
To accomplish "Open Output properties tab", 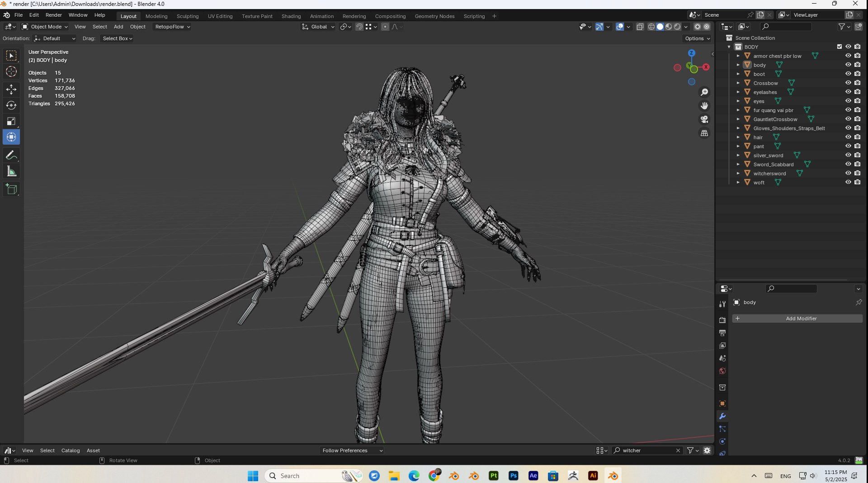I will point(722,333).
